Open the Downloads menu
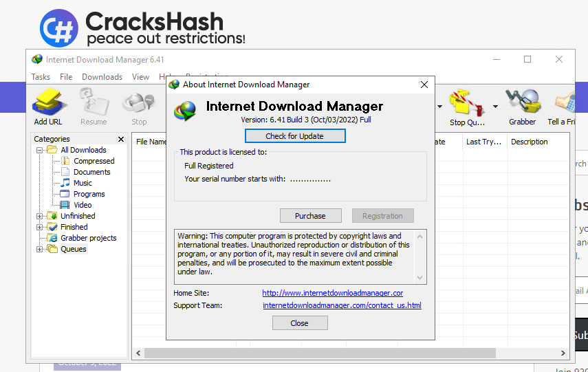The image size is (588, 372). coord(102,77)
